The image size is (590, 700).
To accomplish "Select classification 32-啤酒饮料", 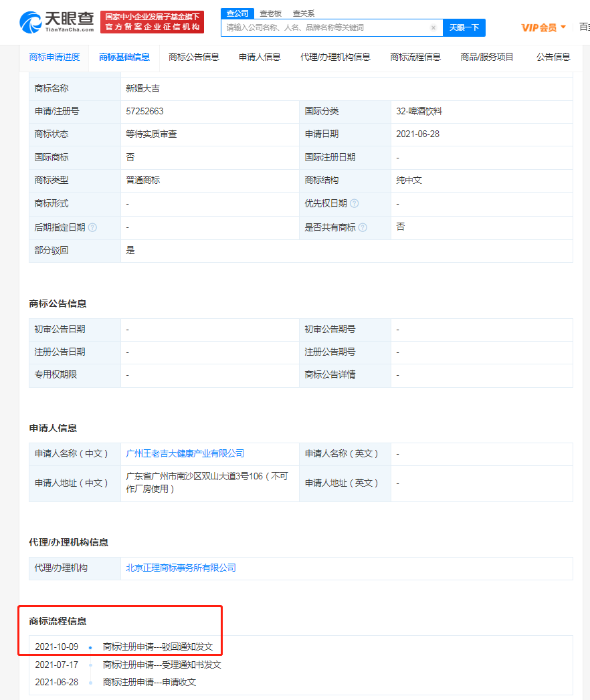I will pyautogui.click(x=419, y=111).
